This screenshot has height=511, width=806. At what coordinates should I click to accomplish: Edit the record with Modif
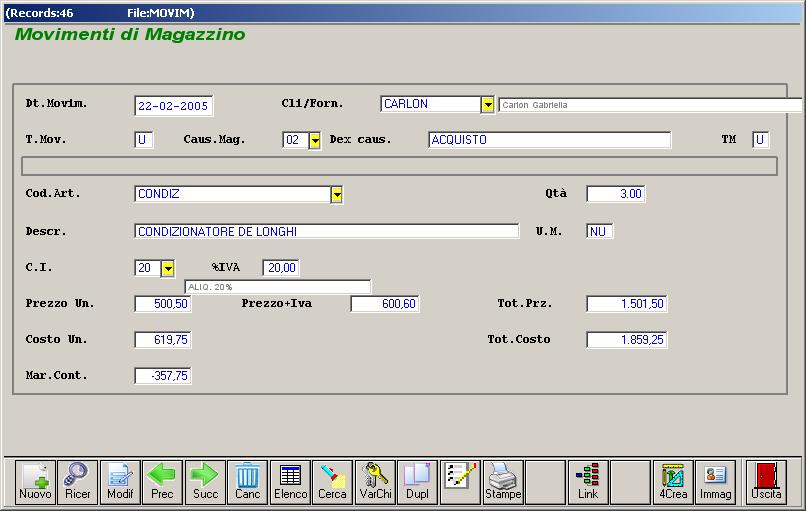click(x=120, y=482)
